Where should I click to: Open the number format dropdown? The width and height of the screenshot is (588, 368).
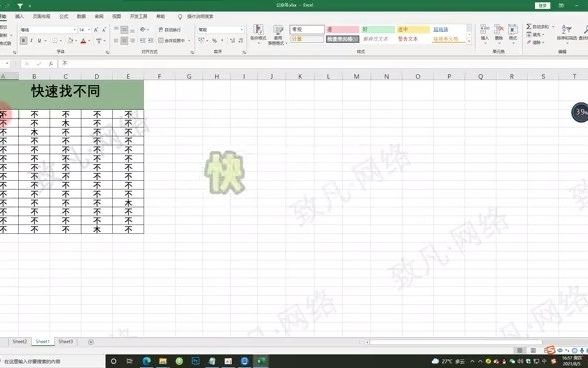pyautogui.click(x=242, y=30)
